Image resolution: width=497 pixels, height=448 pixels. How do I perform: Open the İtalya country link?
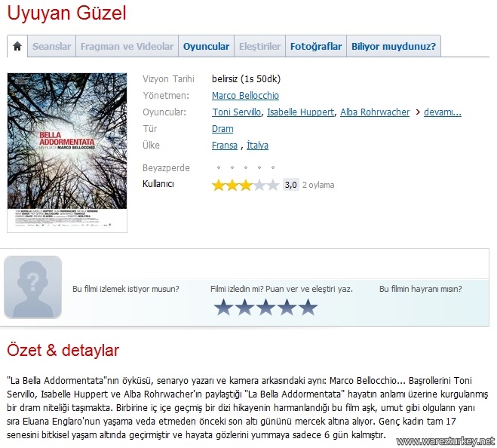[x=257, y=146]
